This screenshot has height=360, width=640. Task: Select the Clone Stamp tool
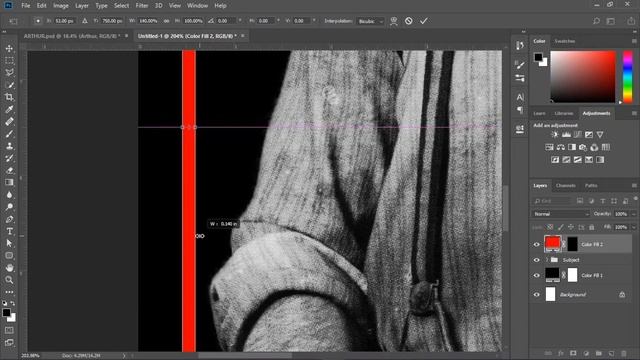click(x=9, y=146)
